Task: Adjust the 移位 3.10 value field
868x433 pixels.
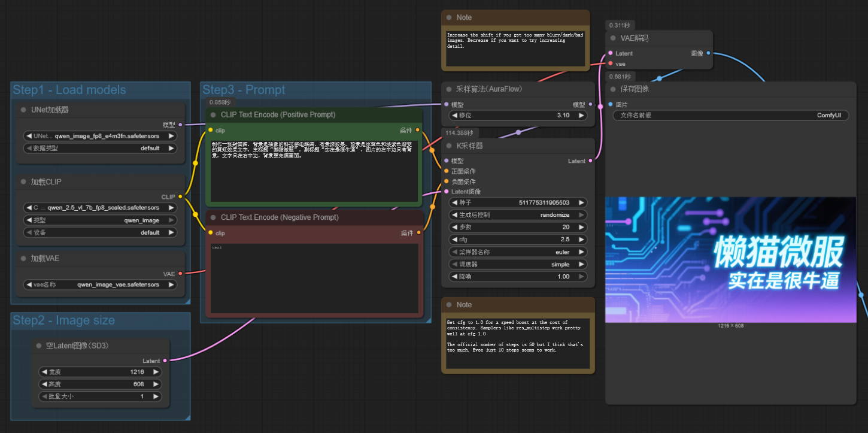Action: click(x=518, y=115)
